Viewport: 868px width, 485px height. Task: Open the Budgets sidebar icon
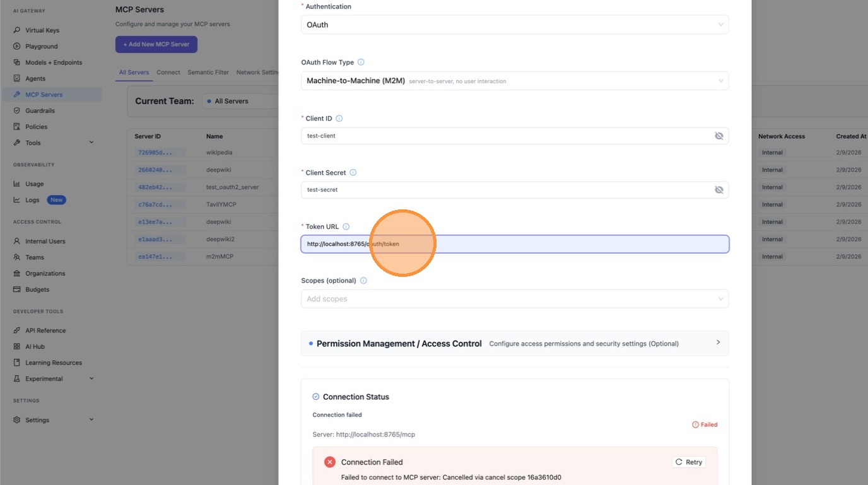(x=17, y=289)
